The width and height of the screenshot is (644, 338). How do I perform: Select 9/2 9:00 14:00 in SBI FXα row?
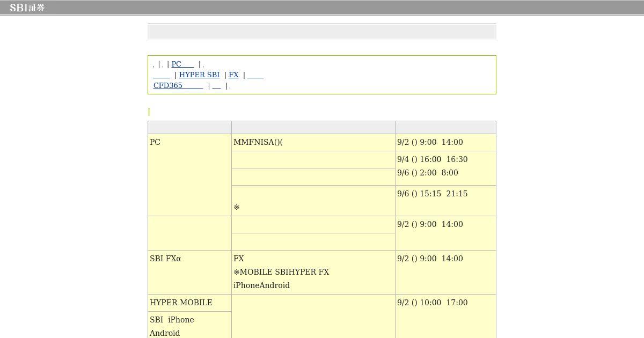point(430,259)
